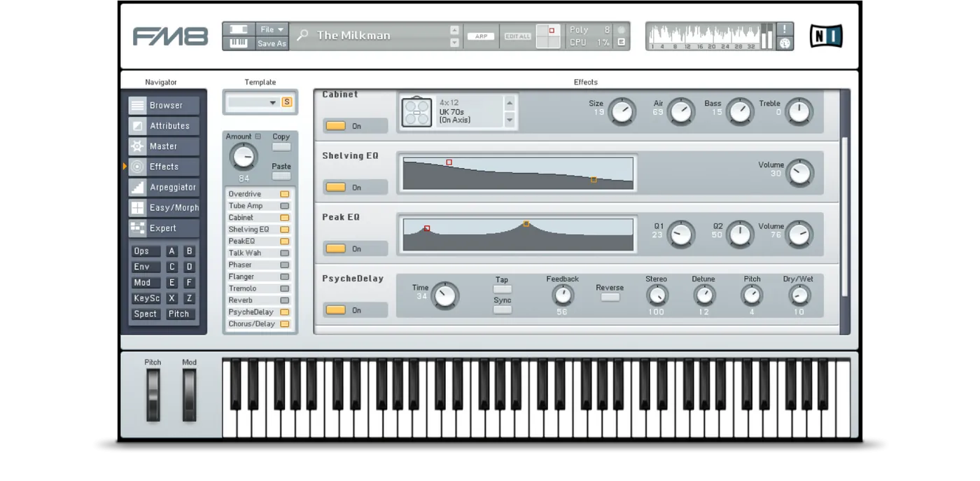Screen dimensions: 980x481
Task: Click the FM8 logo
Action: pos(170,36)
